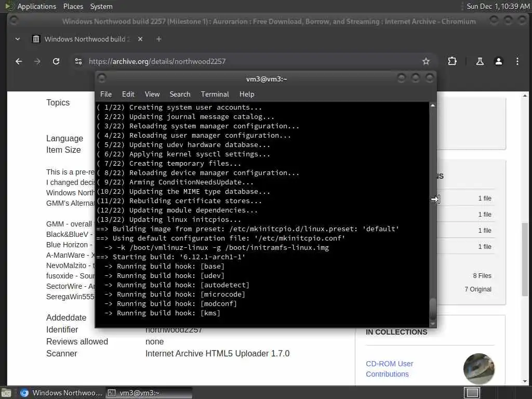Click the terminal window menu button in titlebar
This screenshot has width=532, height=399.
click(102, 78)
